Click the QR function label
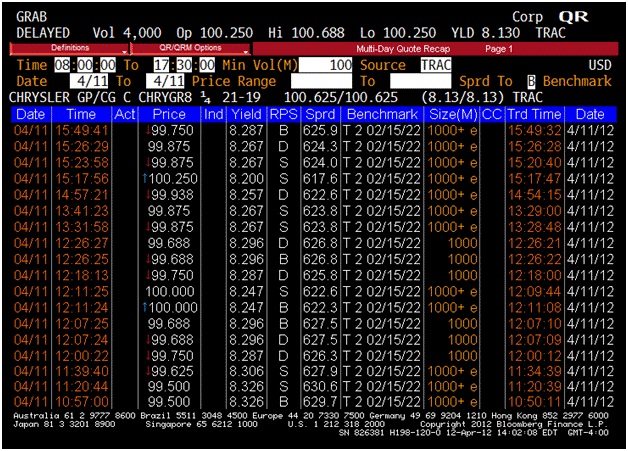 pyautogui.click(x=574, y=17)
